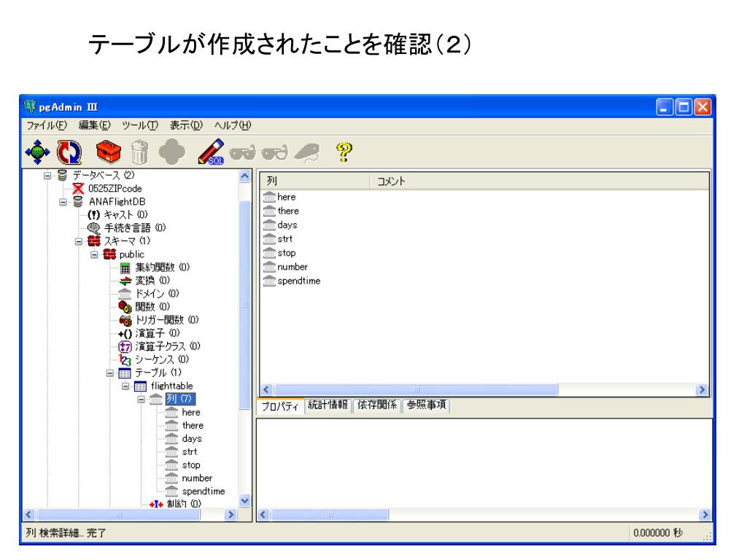
Task: Select 'spendtime' in the tree
Action: [x=204, y=491]
